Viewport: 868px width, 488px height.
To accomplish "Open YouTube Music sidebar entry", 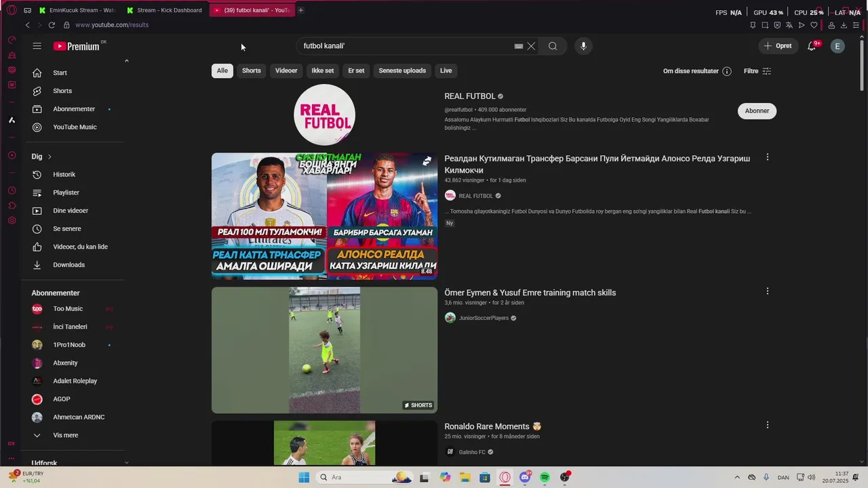I will 75,127.
